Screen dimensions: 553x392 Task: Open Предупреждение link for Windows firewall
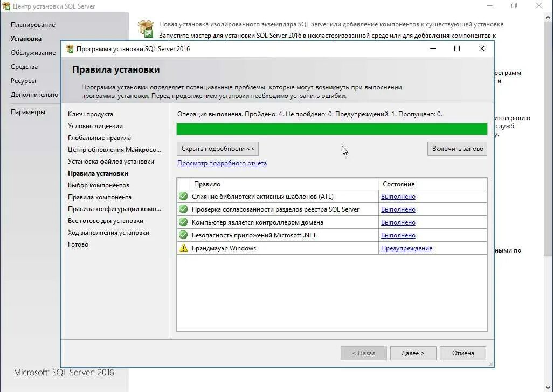406,248
